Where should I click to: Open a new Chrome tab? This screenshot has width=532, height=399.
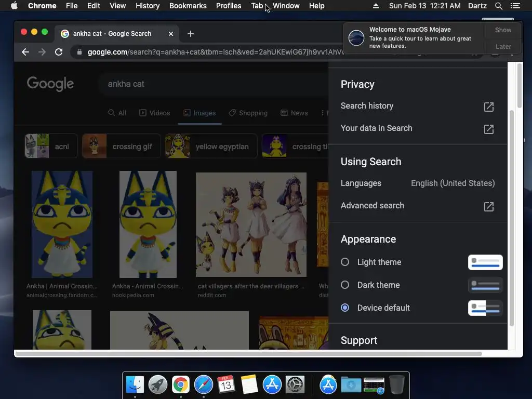pos(191,34)
